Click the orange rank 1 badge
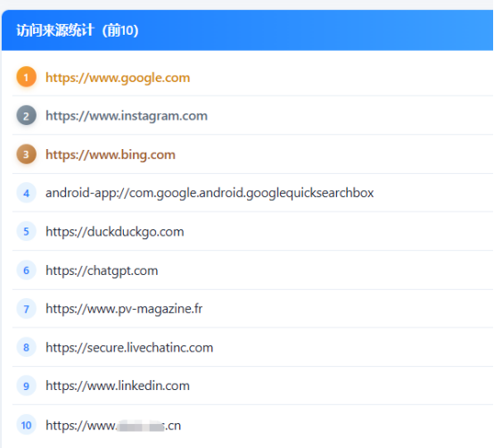Screen dimensions: 494x448 pos(26,77)
